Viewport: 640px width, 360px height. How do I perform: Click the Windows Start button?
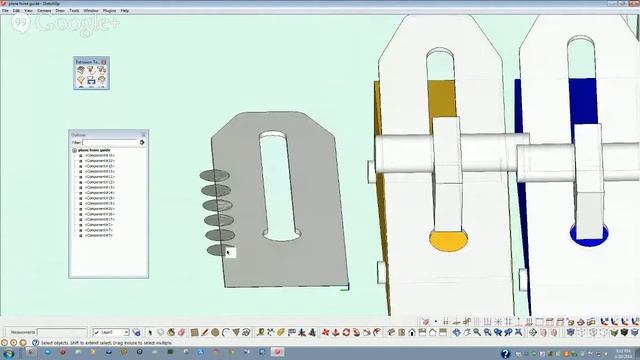tap(8, 353)
